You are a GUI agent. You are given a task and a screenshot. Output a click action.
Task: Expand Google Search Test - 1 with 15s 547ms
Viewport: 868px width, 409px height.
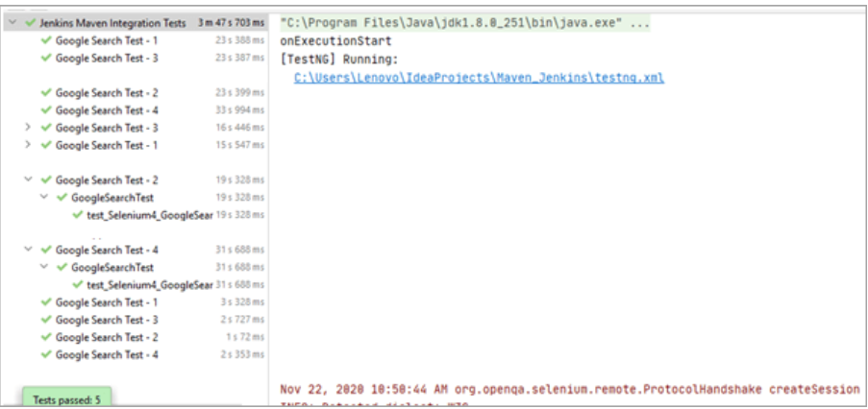pyautogui.click(x=29, y=145)
